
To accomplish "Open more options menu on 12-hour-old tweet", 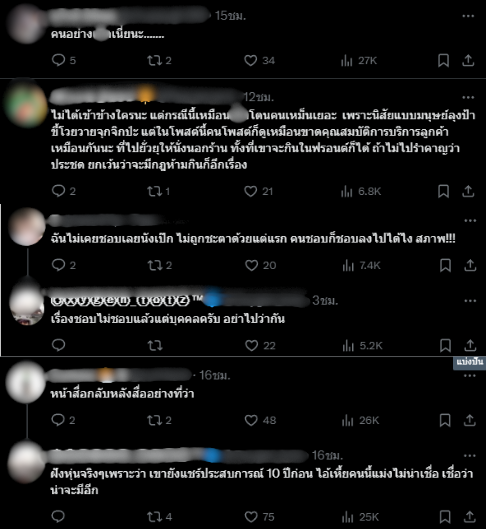I will pos(468,98).
